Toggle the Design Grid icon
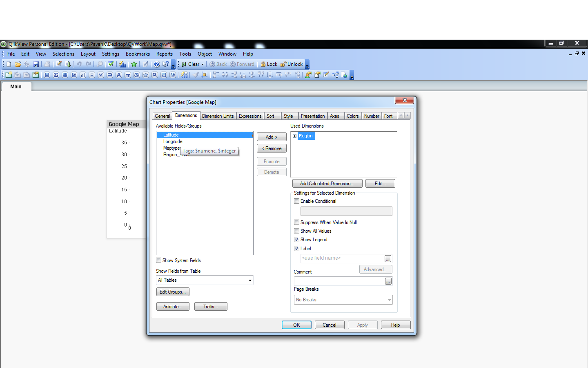This screenshot has height=368, width=588. 205,75
